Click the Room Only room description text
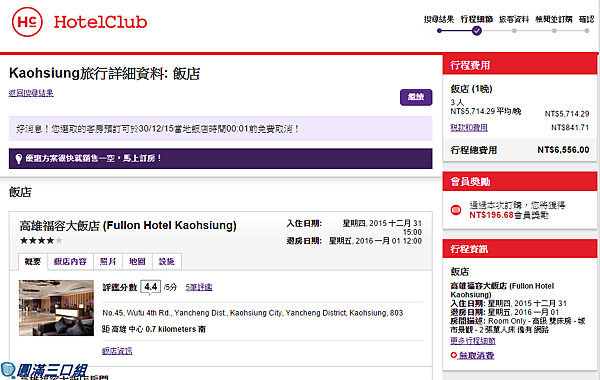 (518, 325)
